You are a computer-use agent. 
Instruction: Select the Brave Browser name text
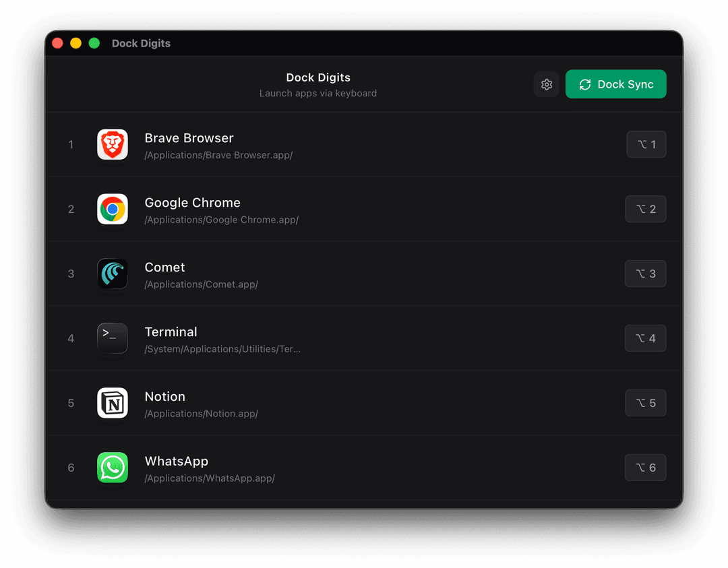(x=189, y=138)
